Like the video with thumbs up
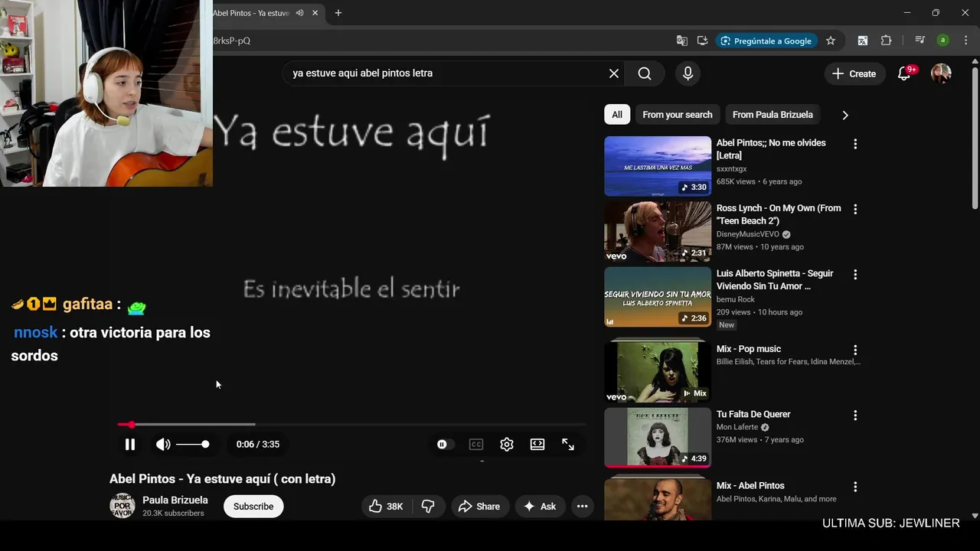The image size is (980, 551). pos(386,506)
